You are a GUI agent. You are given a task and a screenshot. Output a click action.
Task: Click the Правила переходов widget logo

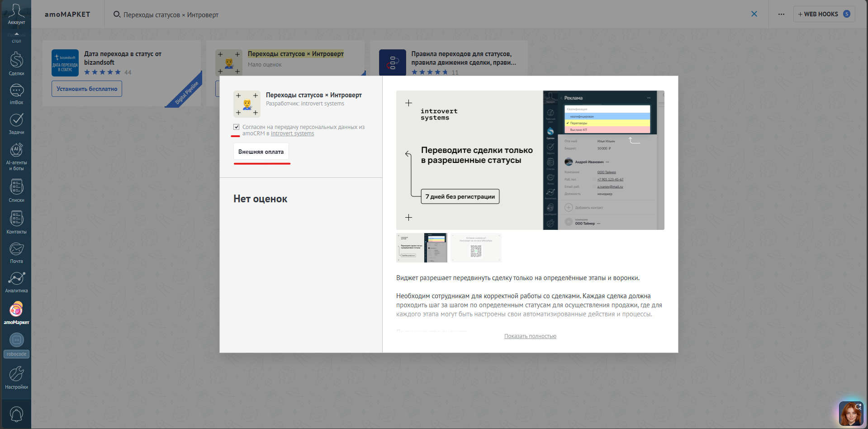pos(392,62)
